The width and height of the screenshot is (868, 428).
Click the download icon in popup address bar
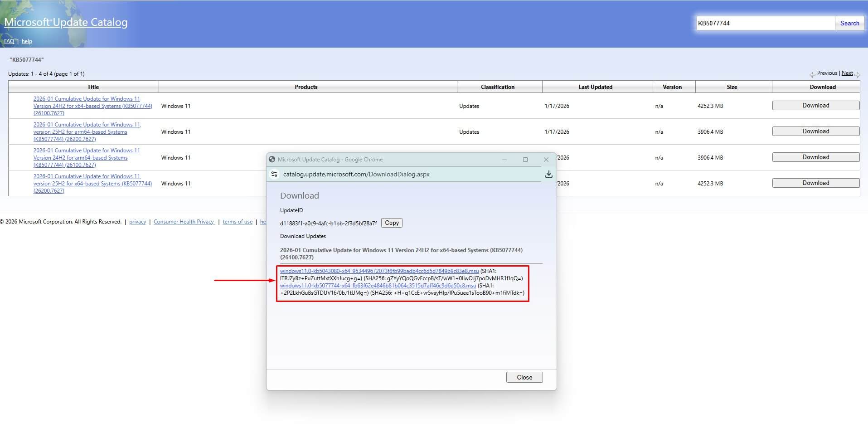[x=548, y=174]
